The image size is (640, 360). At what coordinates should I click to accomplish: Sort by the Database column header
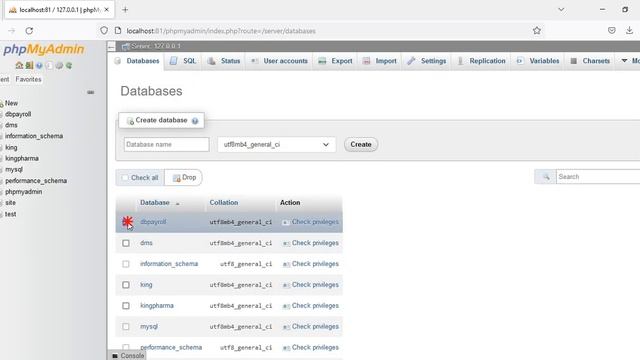[155, 202]
